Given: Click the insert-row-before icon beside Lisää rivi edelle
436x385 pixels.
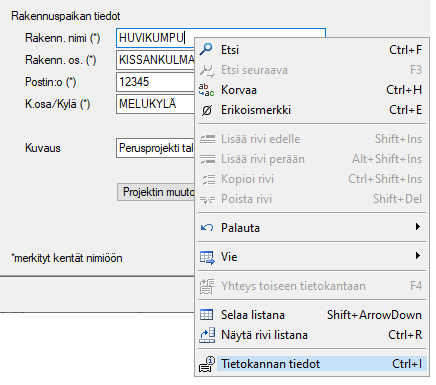Looking at the screenshot, I should click(x=207, y=139).
